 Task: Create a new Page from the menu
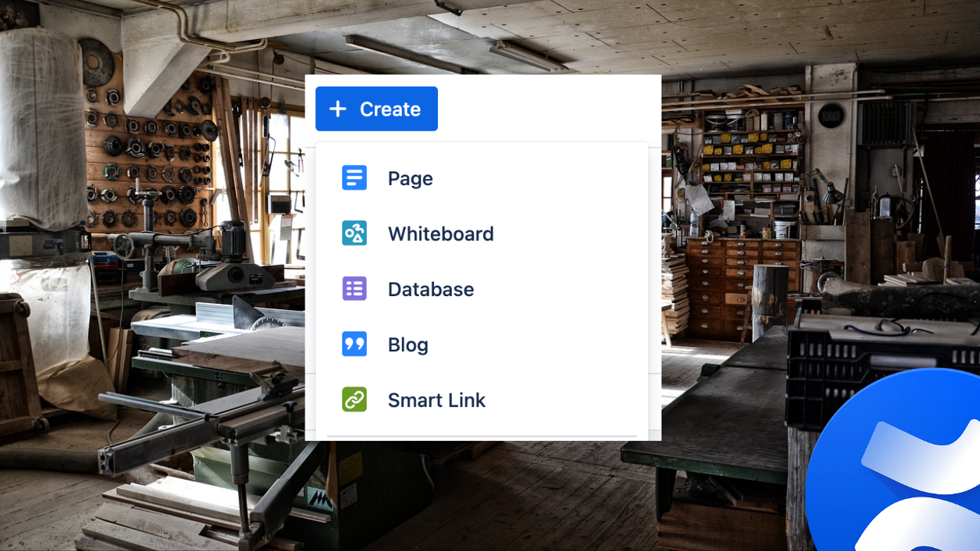[410, 178]
